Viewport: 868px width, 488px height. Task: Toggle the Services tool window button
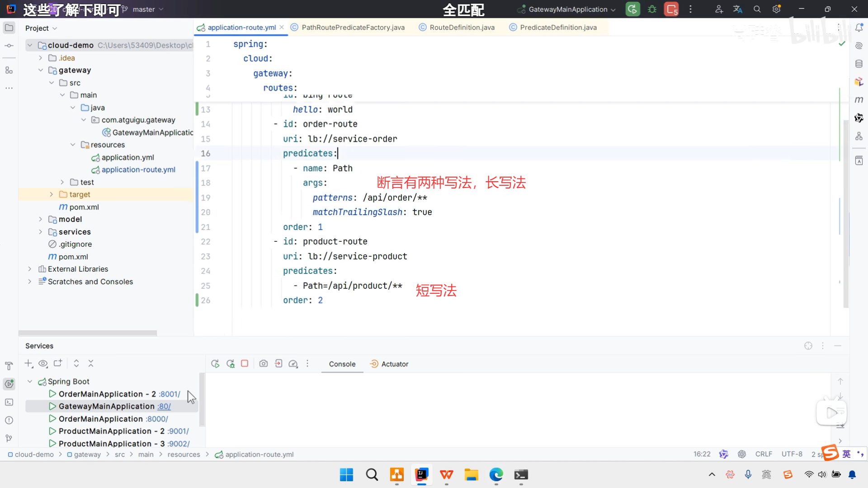point(9,384)
